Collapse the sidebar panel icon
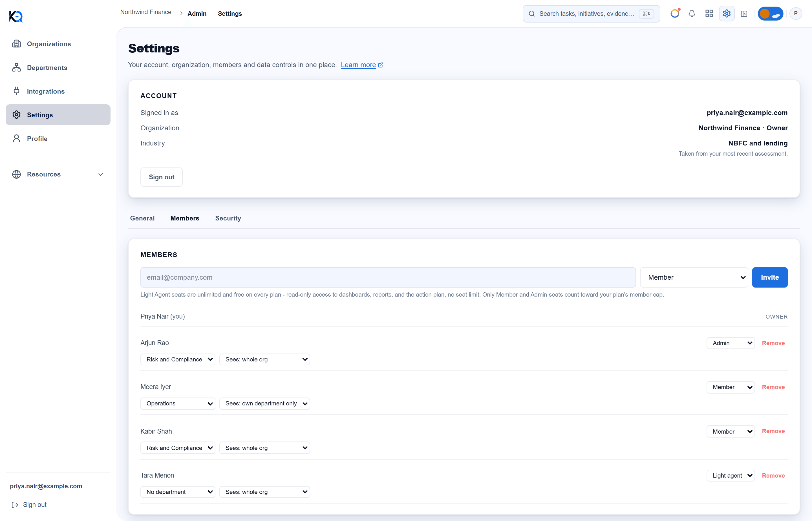This screenshot has height=521, width=812. (x=744, y=14)
